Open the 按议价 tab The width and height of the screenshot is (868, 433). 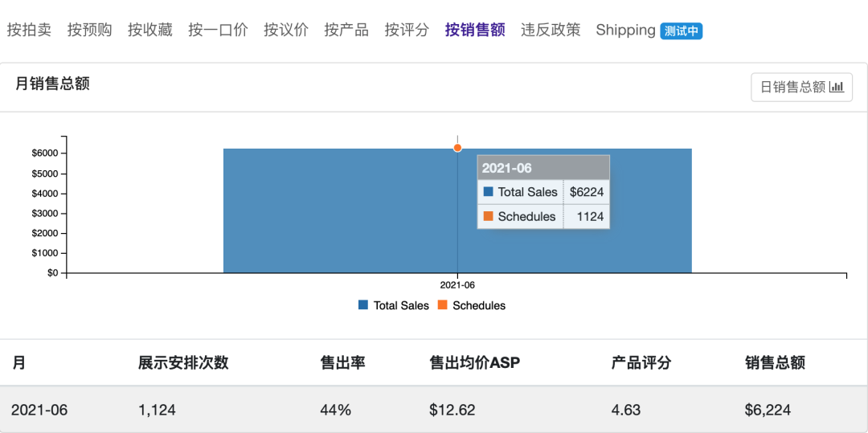point(286,30)
